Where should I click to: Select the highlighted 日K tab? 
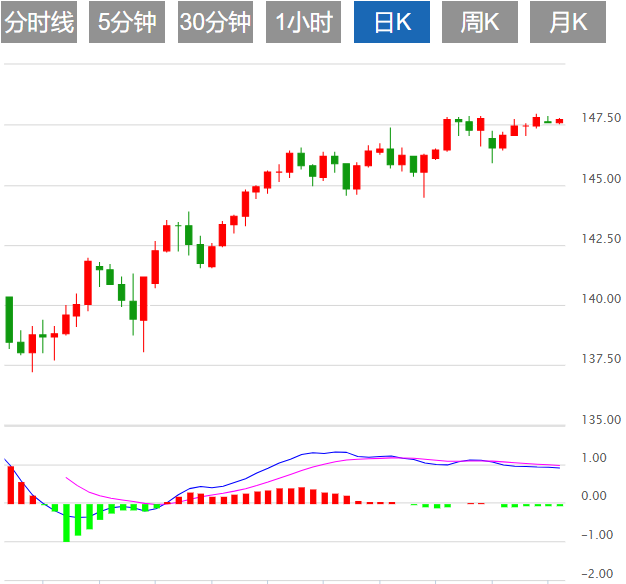392,22
